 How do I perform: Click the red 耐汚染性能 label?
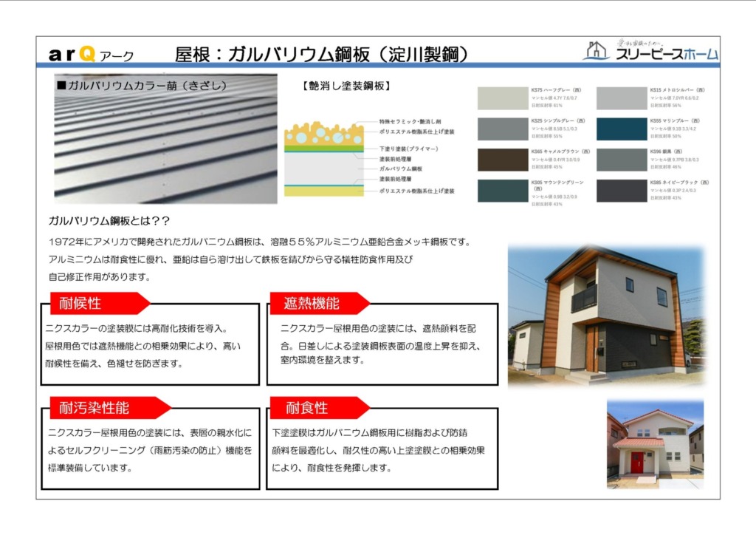(111, 408)
